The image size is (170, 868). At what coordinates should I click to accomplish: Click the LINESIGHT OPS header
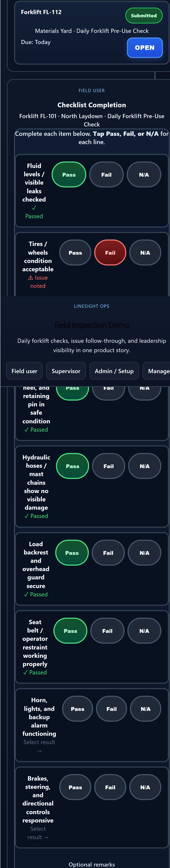(x=91, y=306)
